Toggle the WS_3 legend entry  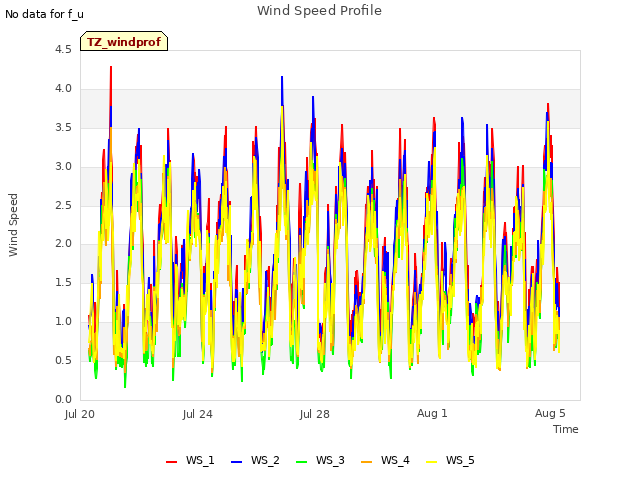point(320,460)
